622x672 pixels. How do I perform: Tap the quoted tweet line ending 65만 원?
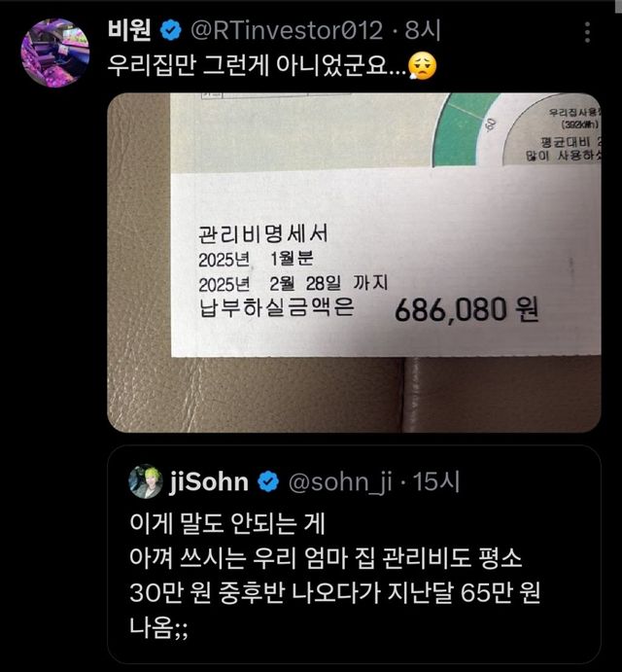pyautogui.click(x=334, y=593)
